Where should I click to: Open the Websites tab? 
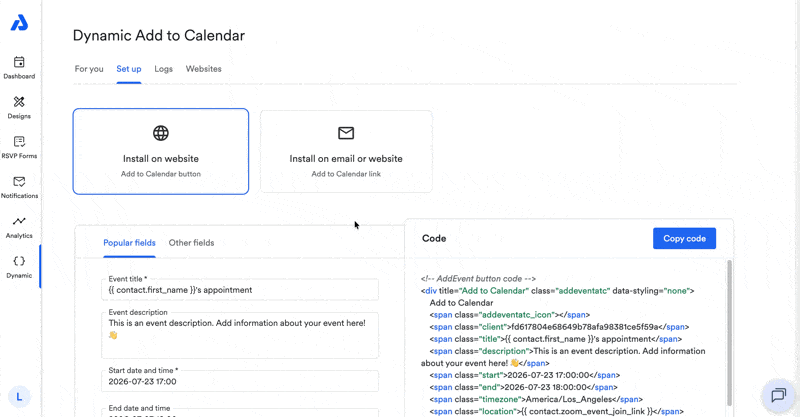(x=204, y=69)
